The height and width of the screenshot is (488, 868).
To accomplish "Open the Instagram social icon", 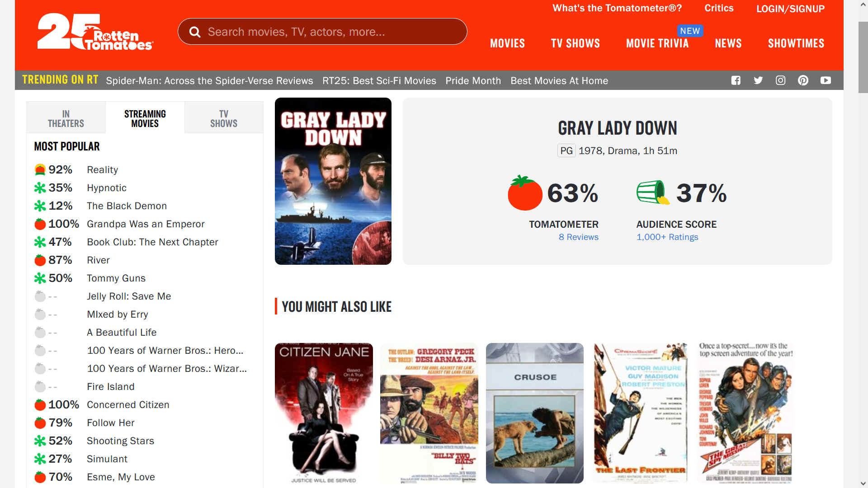I will (x=780, y=80).
